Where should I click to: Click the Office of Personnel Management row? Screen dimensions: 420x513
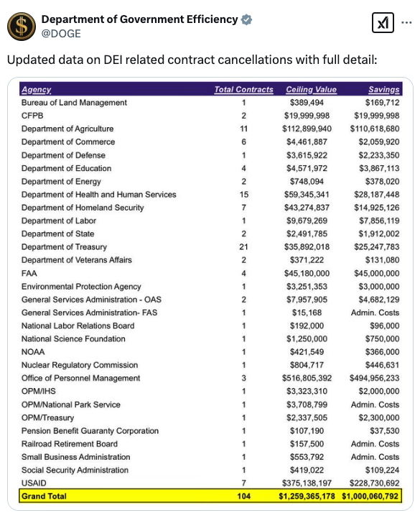tap(210, 378)
